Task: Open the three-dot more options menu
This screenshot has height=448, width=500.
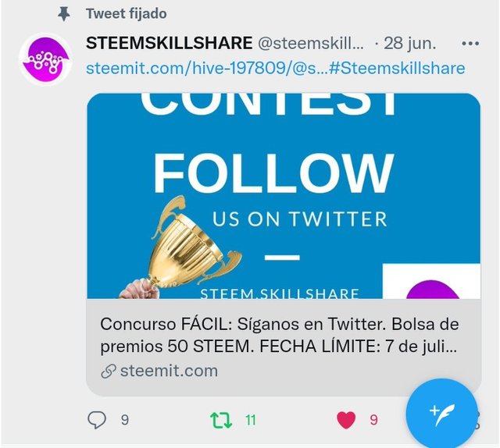Action: pyautogui.click(x=470, y=44)
